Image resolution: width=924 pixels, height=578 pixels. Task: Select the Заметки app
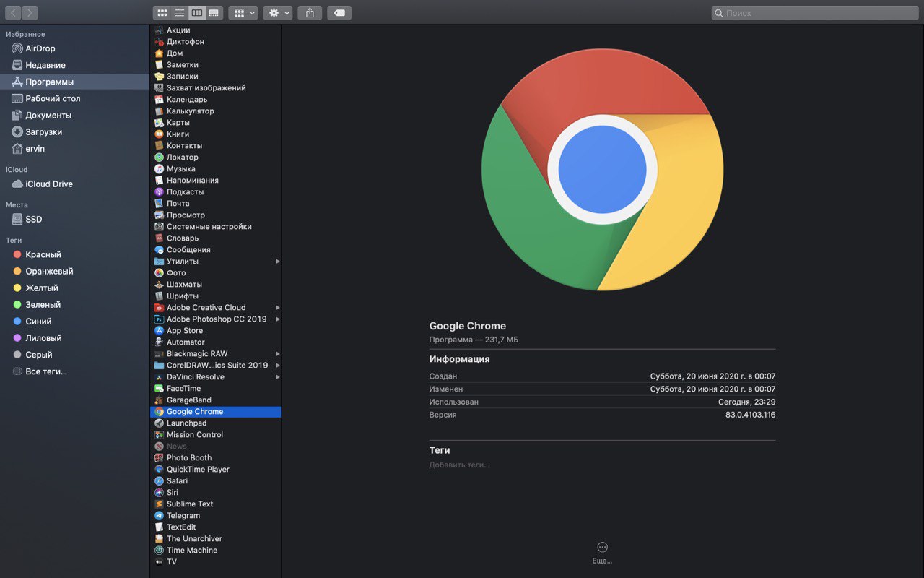tap(215, 64)
